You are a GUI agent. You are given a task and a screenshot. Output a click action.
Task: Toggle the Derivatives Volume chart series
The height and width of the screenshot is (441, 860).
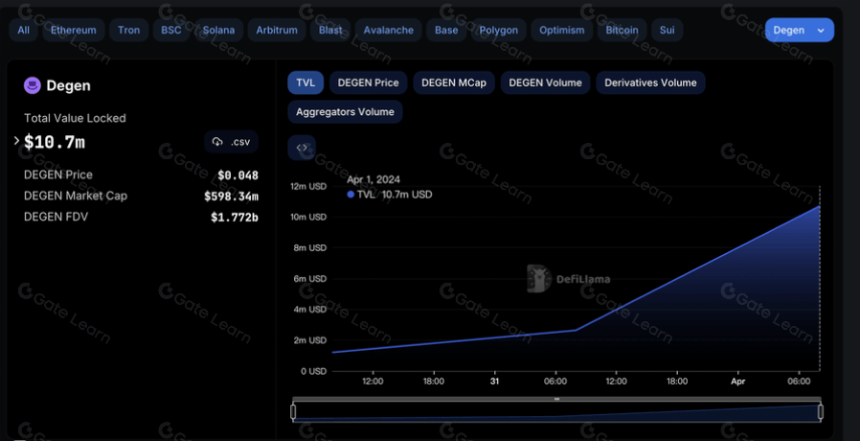coord(650,83)
